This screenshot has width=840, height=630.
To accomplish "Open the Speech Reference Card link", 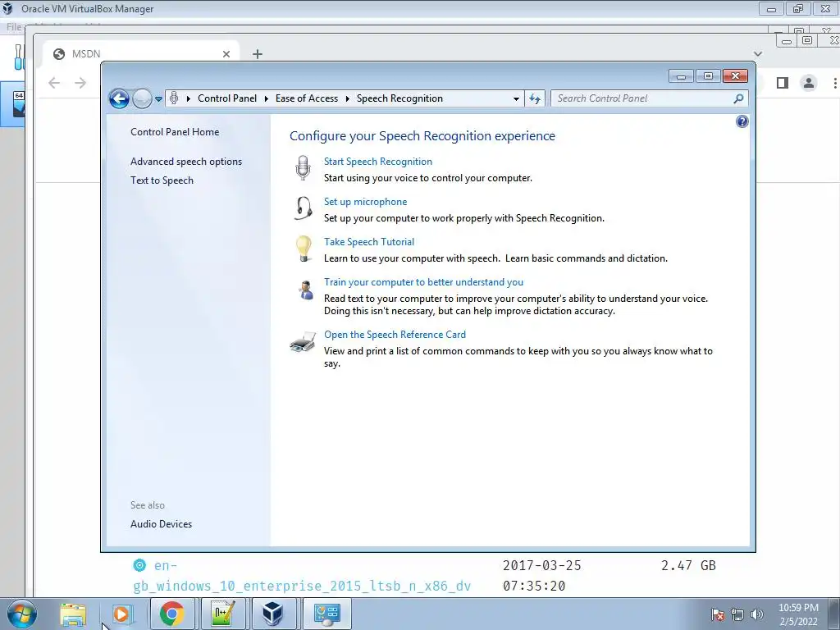I will (395, 335).
